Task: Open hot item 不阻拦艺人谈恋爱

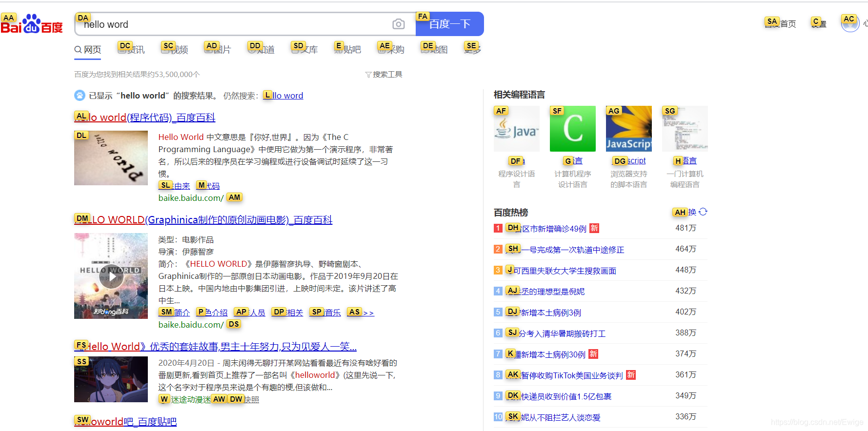Action: (x=553, y=417)
